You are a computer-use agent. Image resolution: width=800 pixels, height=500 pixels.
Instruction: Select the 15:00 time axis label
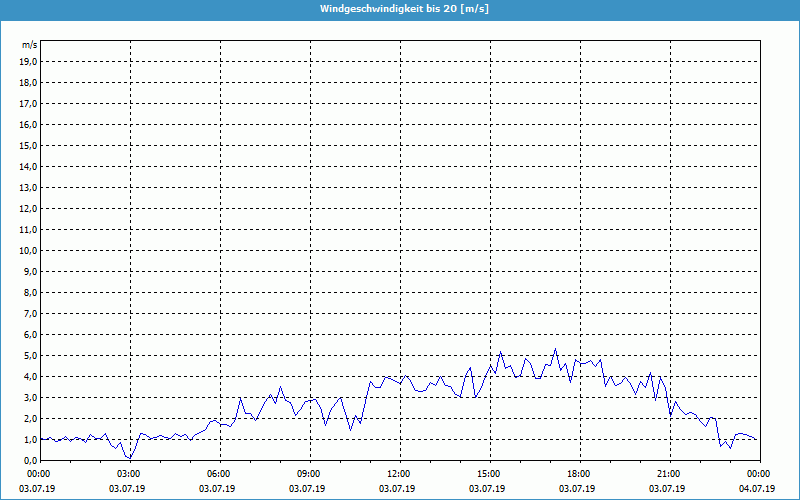pos(488,474)
